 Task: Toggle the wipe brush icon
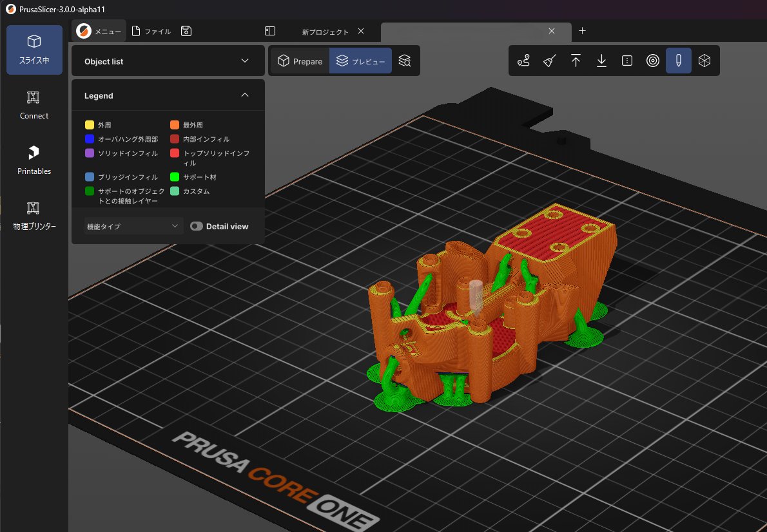550,61
